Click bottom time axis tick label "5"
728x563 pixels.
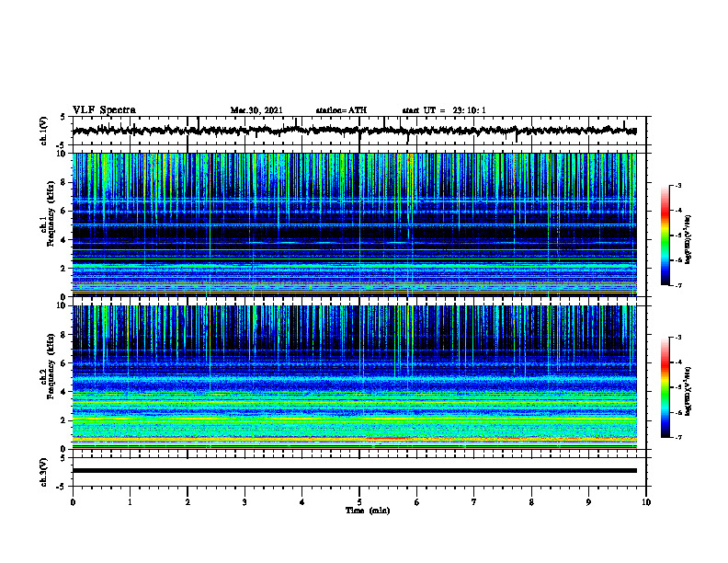pyautogui.click(x=359, y=502)
